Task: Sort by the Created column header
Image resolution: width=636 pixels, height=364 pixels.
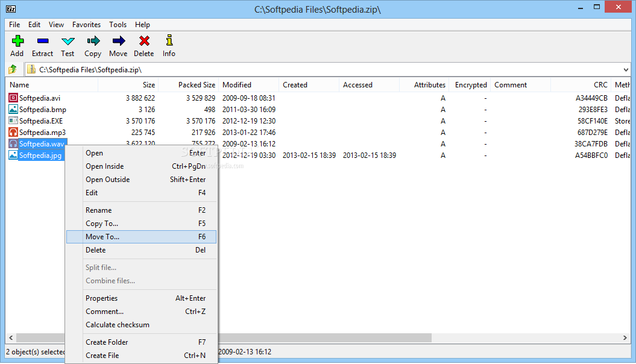Action: (x=309, y=85)
